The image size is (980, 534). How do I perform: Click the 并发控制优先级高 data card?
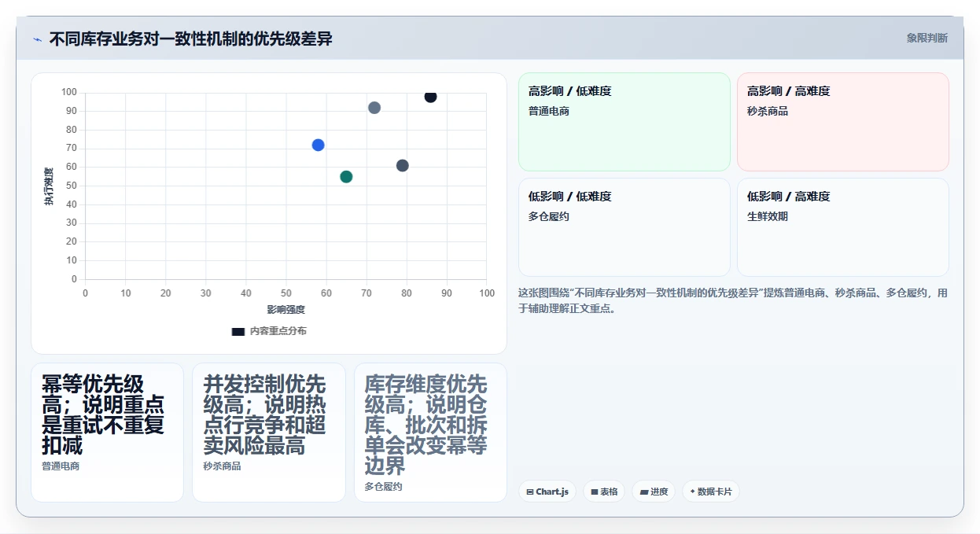tap(269, 433)
